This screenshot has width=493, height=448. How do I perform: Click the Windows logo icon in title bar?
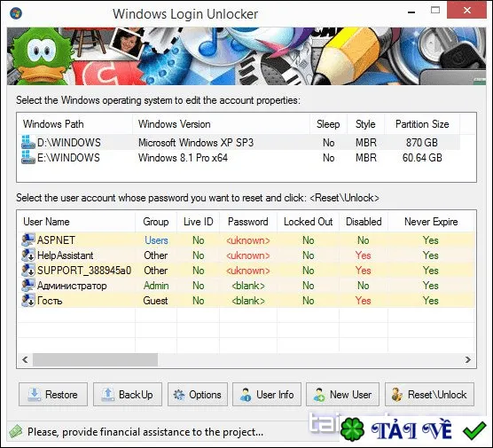tap(16, 13)
